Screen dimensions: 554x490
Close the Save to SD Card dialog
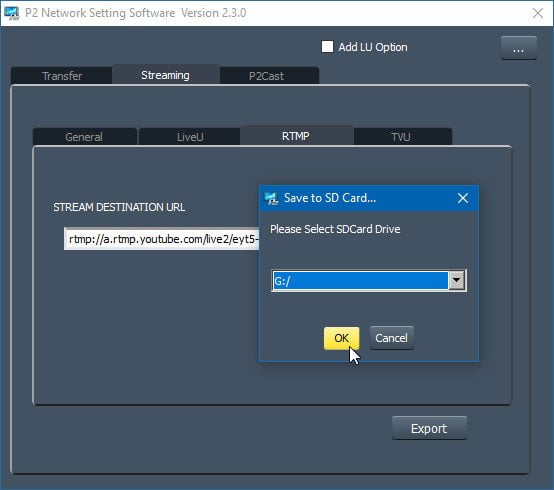coord(462,198)
